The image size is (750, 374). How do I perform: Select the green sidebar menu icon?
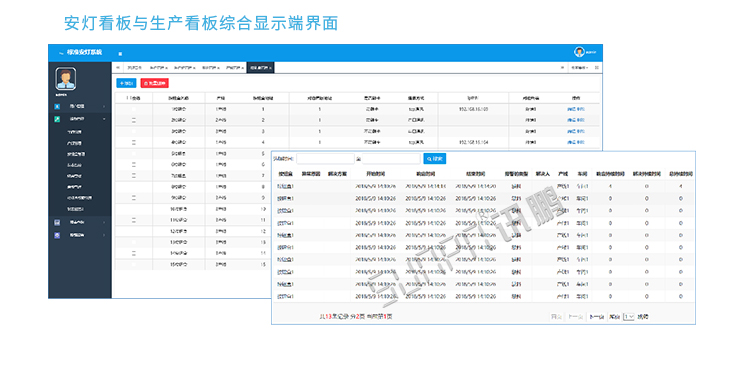click(57, 119)
